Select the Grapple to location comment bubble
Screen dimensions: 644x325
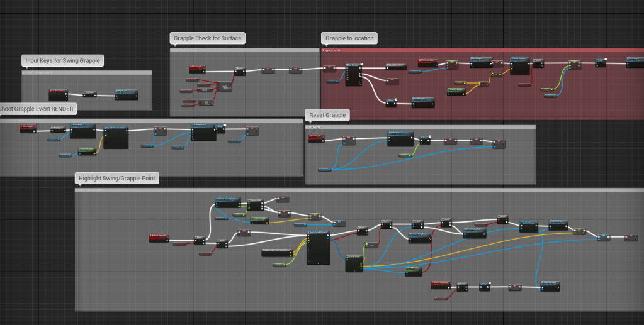[349, 38]
